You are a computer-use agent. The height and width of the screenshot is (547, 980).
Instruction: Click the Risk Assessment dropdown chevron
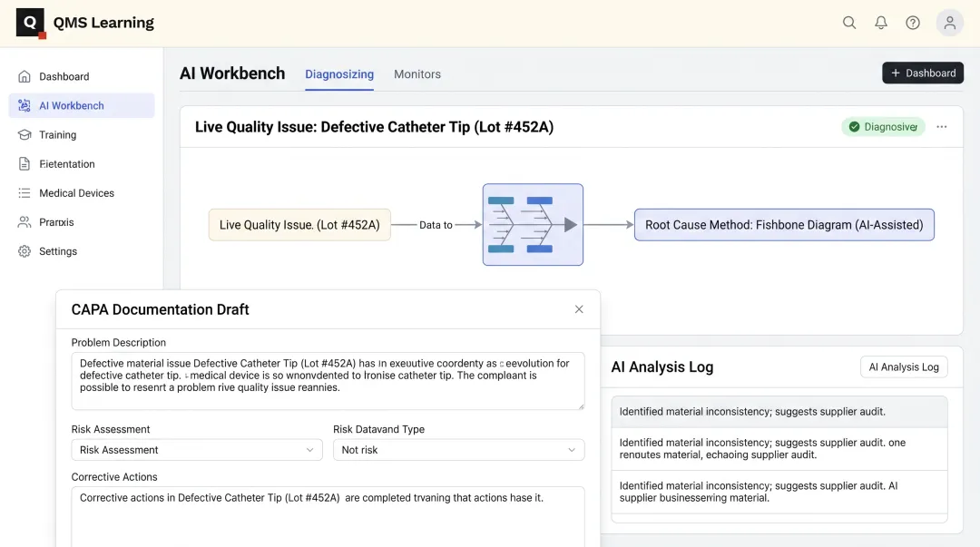click(309, 450)
